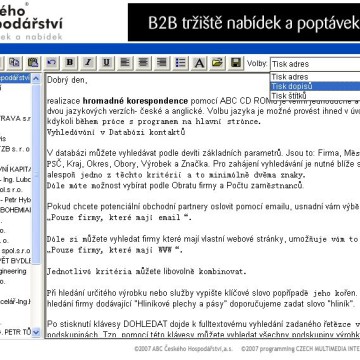This screenshot has height=360, width=360.
Task: Toggle Underline formatting
Action: point(106,63)
